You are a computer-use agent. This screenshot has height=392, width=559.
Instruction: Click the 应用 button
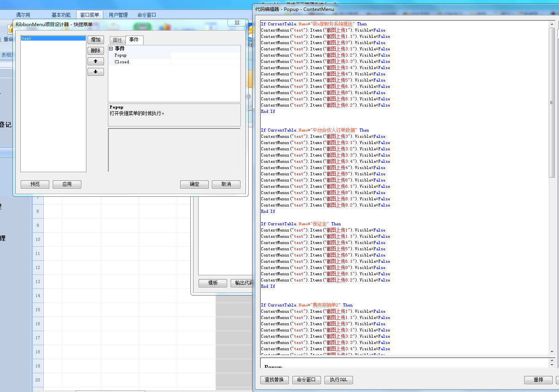[67, 184]
